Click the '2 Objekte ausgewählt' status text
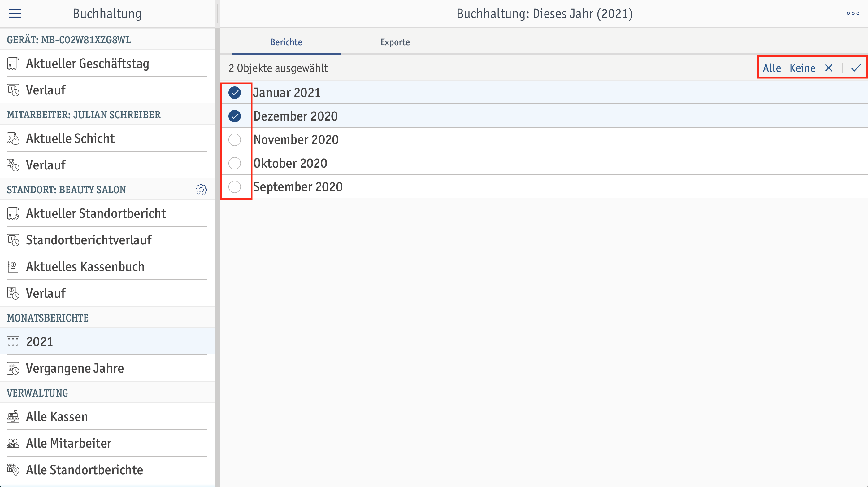Screen dimensions: 868x487 278,68
